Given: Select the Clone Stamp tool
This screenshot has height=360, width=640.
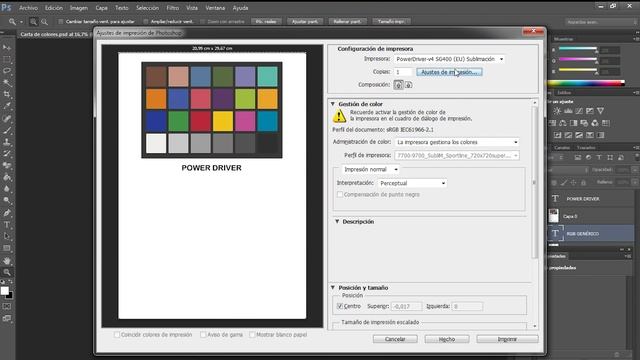Looking at the screenshot, I should [x=7, y=142].
